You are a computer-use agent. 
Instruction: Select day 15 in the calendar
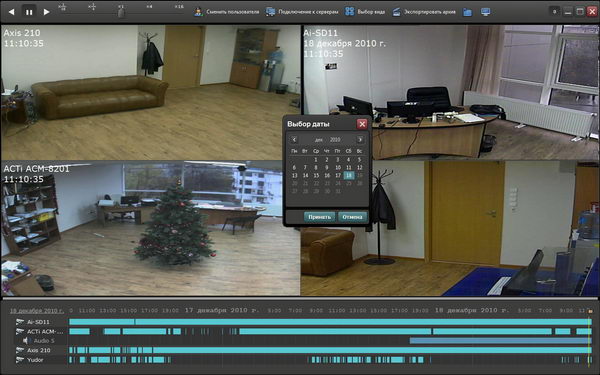tap(316, 176)
